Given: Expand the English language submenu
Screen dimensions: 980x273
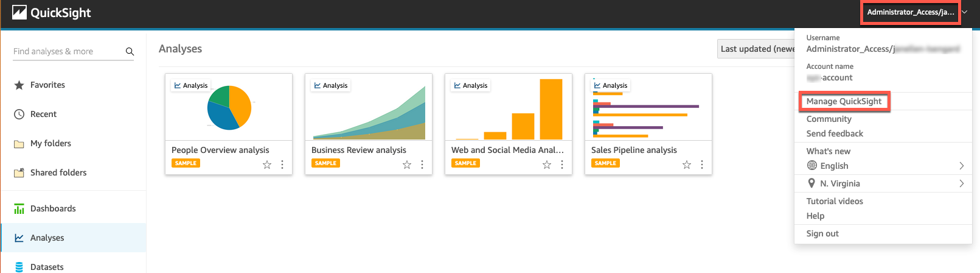Looking at the screenshot, I should [x=961, y=166].
